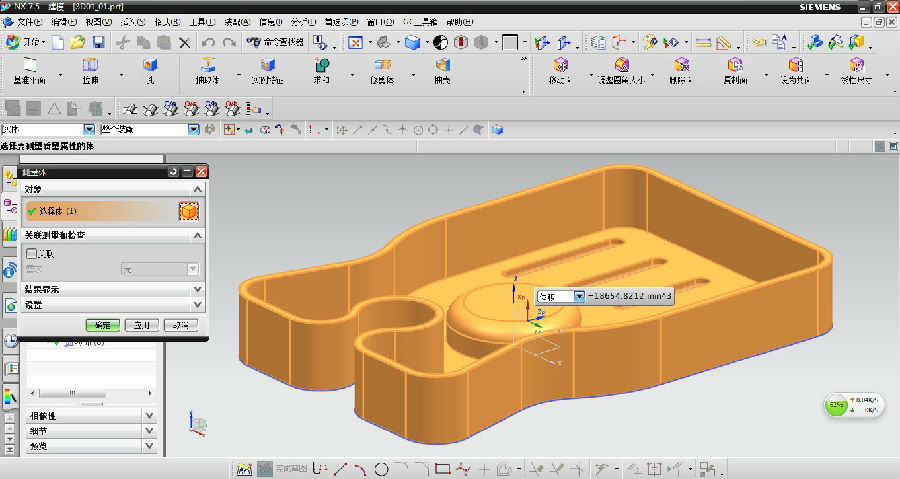Open the File menu
The image size is (900, 479).
[x=29, y=21]
